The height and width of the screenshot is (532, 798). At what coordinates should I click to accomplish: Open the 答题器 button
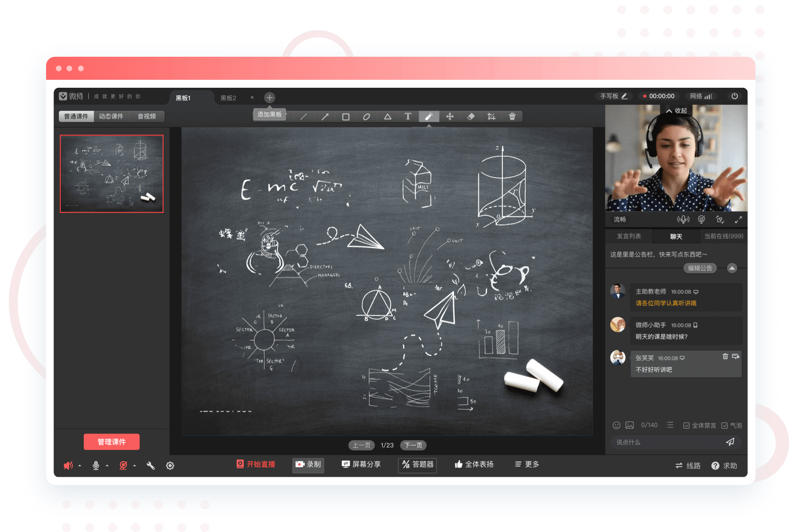click(418, 465)
